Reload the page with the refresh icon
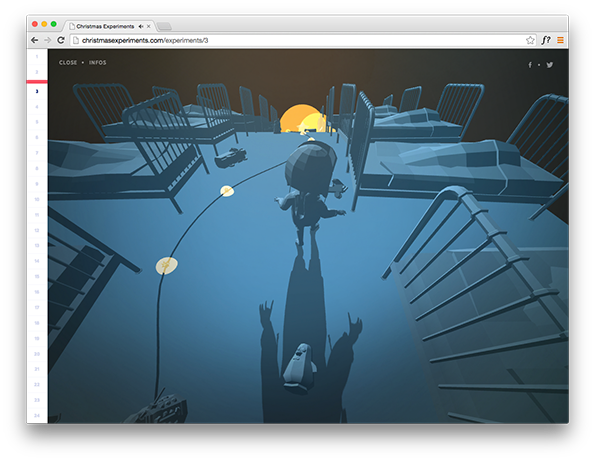This screenshot has height=461, width=595. 61,40
